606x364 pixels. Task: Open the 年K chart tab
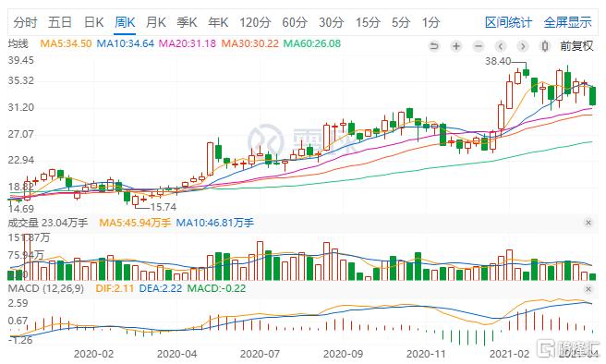click(x=218, y=22)
